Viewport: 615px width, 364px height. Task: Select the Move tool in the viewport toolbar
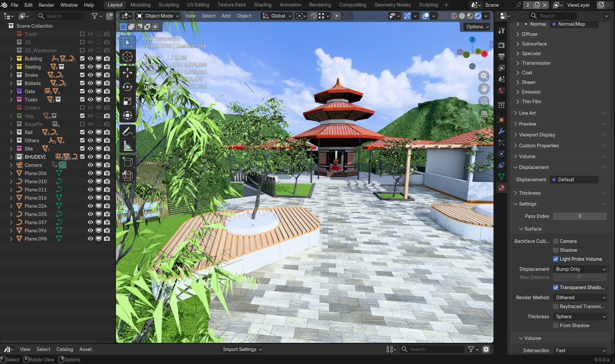[x=127, y=72]
